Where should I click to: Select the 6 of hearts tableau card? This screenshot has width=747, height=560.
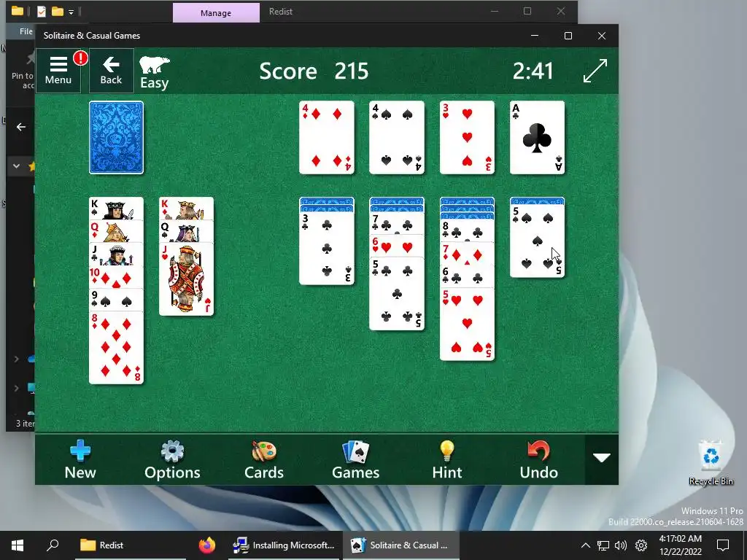[396, 246]
